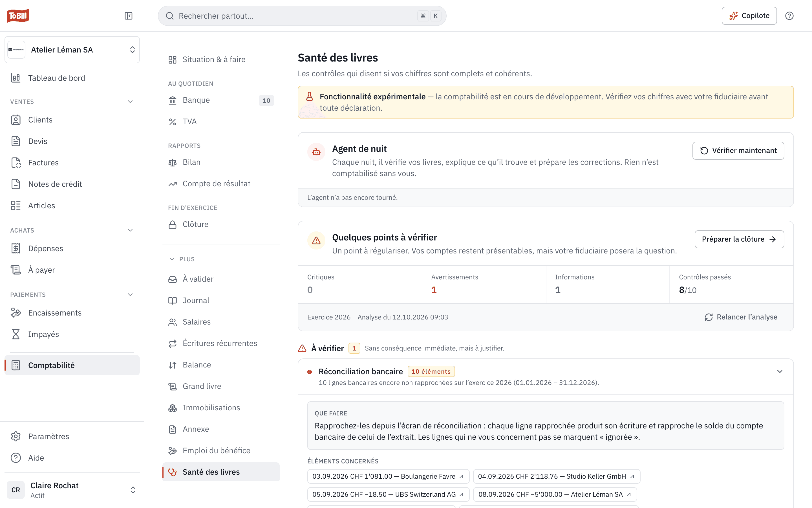The image size is (812, 508).
Task: Click the Devis document icon
Action: pyautogui.click(x=16, y=141)
